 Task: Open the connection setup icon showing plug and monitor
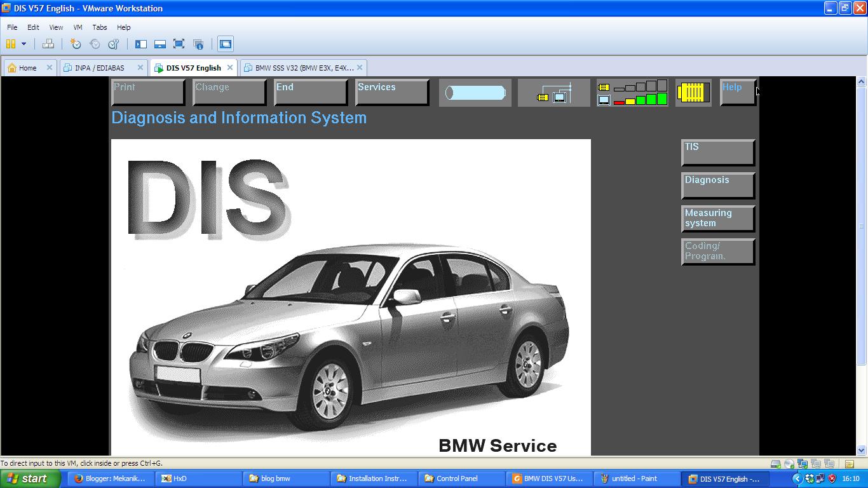[x=553, y=92]
